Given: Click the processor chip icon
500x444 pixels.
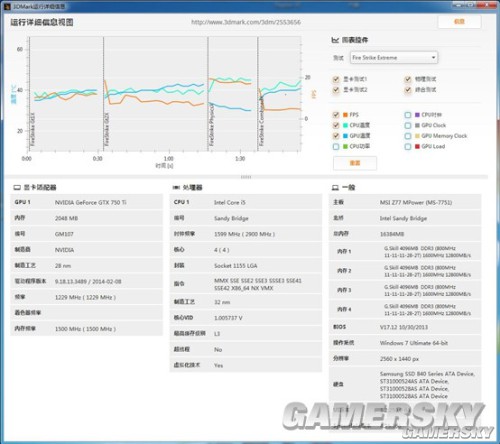Looking at the screenshot, I should [176, 188].
